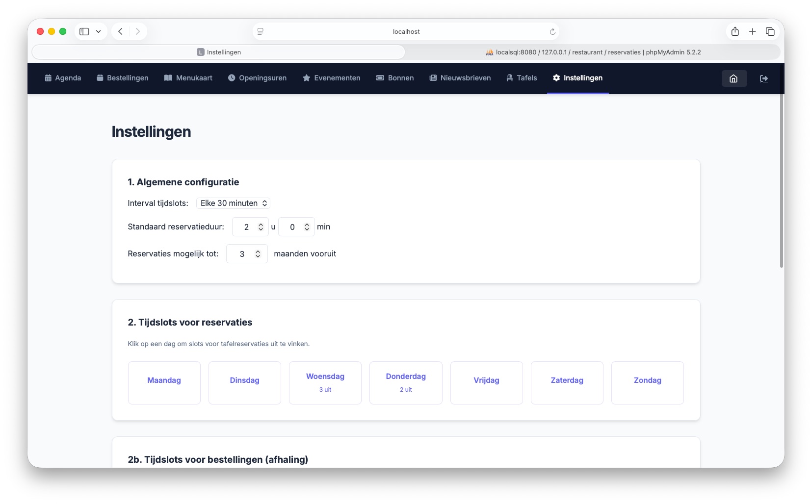Screen dimensions: 812x504
Task: Open Nieuwsbrieven
Action: tap(460, 78)
